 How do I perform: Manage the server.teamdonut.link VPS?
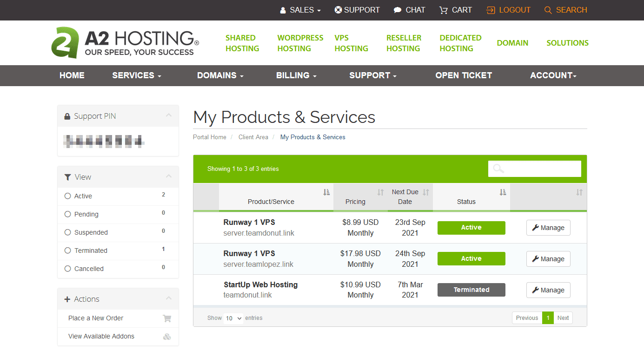(548, 228)
